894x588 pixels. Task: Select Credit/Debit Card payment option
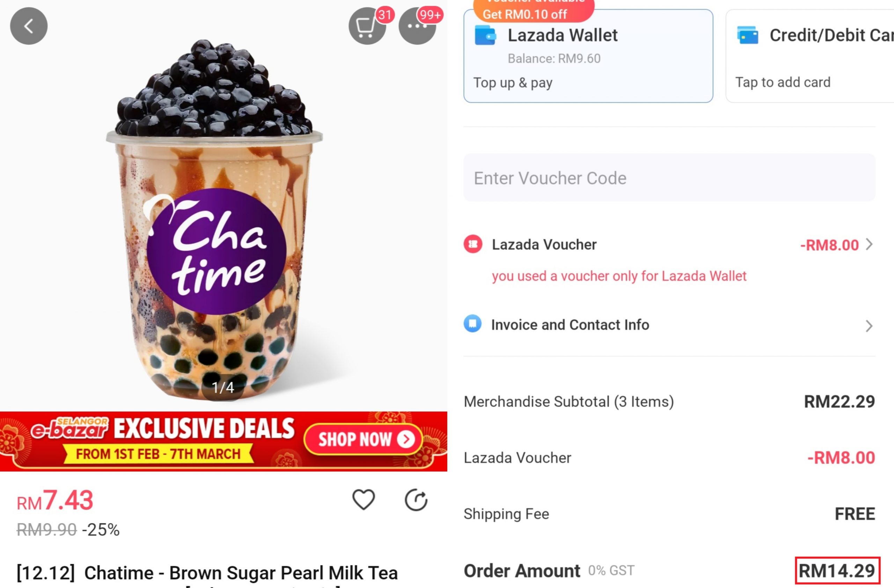click(x=810, y=56)
